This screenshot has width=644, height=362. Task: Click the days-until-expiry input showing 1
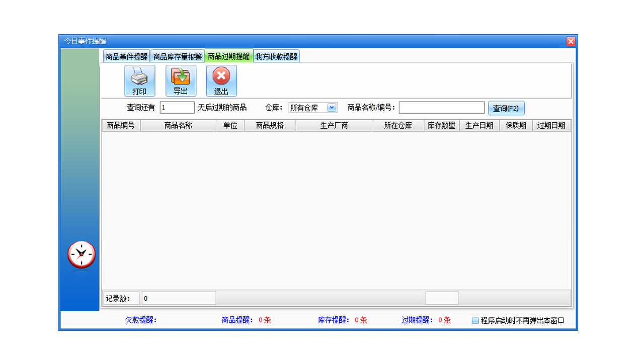177,107
